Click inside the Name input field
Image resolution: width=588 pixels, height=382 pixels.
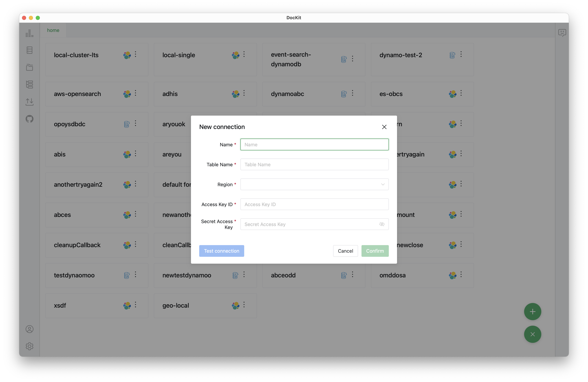click(314, 145)
